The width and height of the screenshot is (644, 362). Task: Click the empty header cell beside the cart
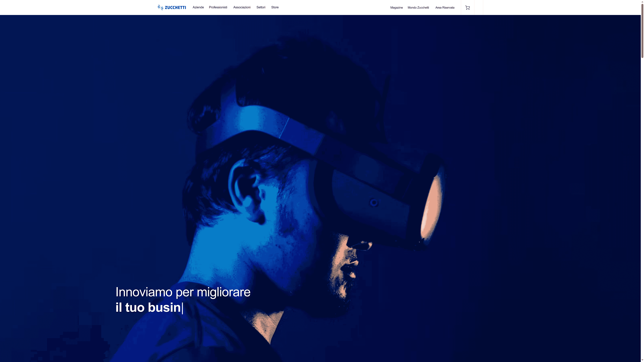(479, 7)
